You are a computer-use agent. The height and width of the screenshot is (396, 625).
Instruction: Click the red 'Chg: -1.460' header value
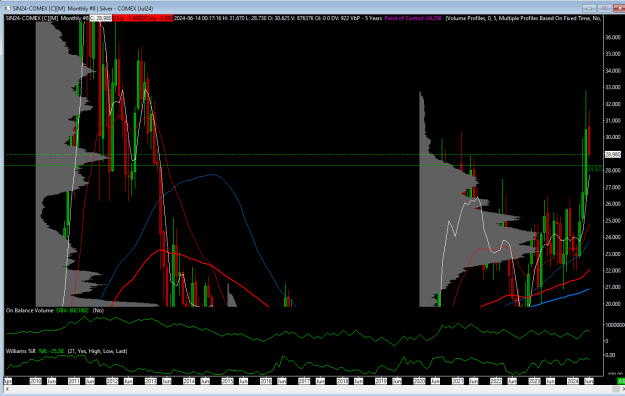click(126, 18)
